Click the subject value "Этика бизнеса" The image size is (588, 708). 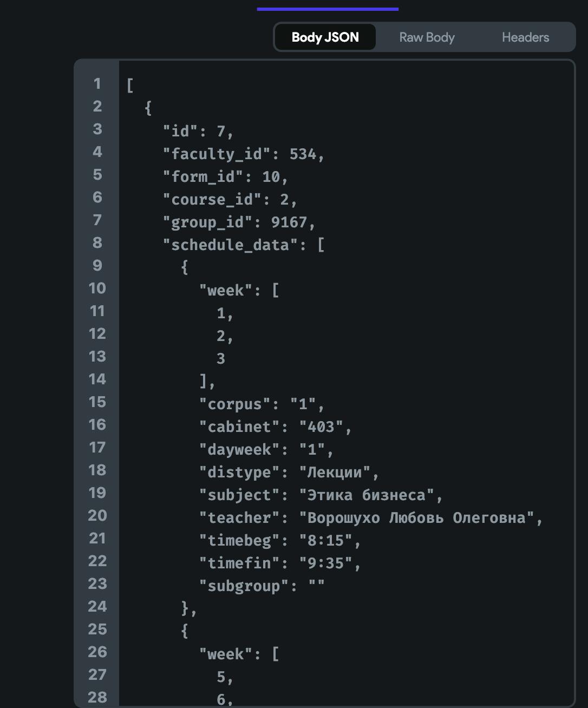point(367,495)
